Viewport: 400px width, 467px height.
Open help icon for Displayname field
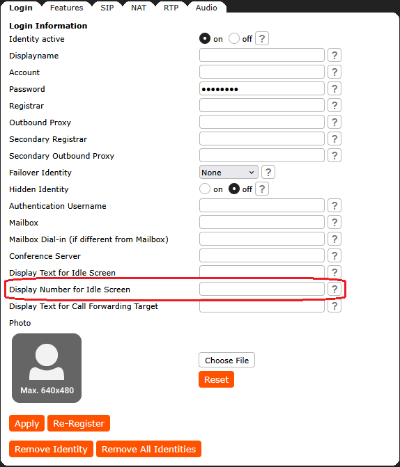coord(334,55)
